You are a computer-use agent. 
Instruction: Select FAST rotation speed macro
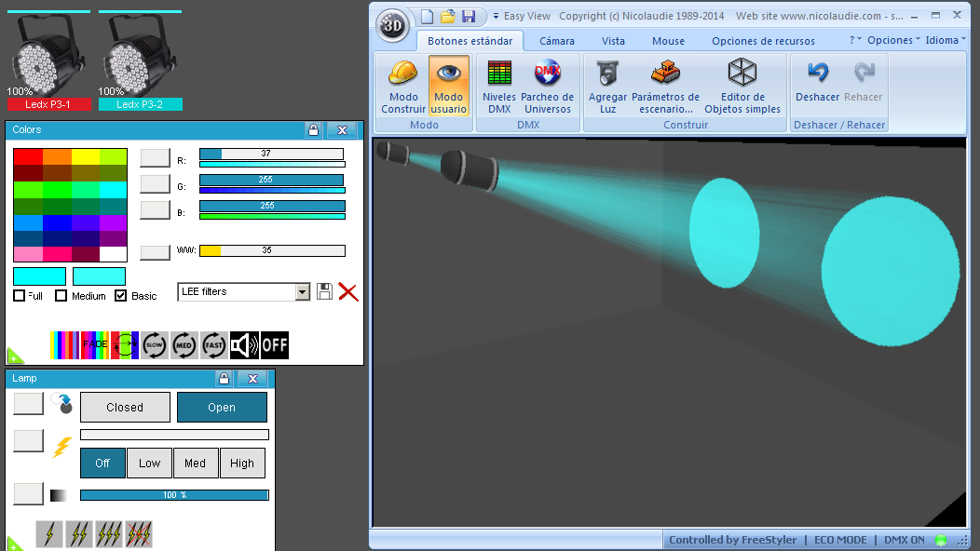coord(213,345)
